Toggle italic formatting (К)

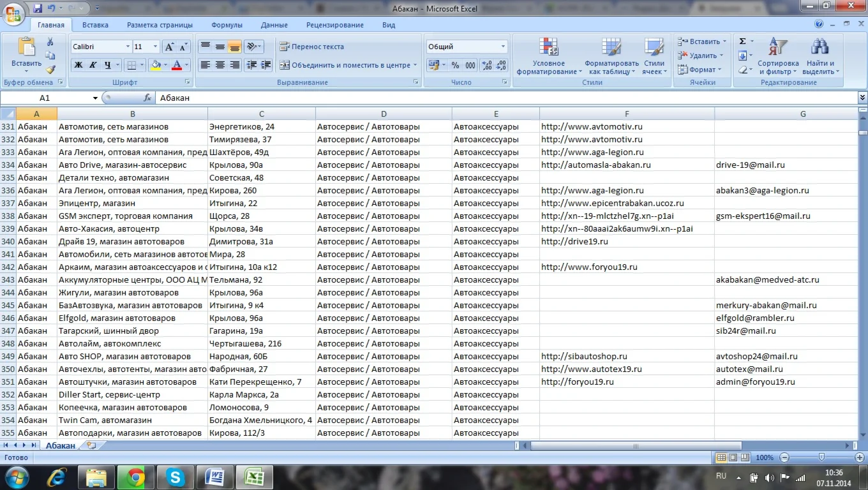pyautogui.click(x=93, y=65)
